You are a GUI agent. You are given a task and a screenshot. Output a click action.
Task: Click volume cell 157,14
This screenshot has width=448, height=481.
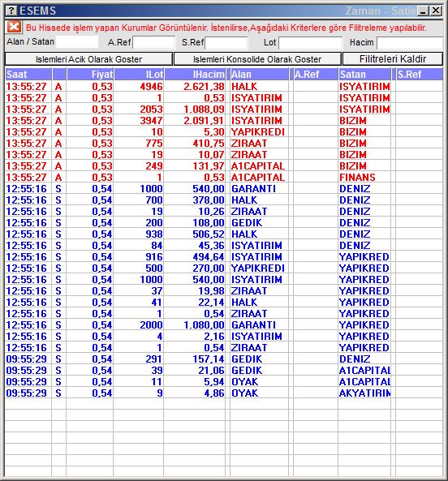point(209,359)
